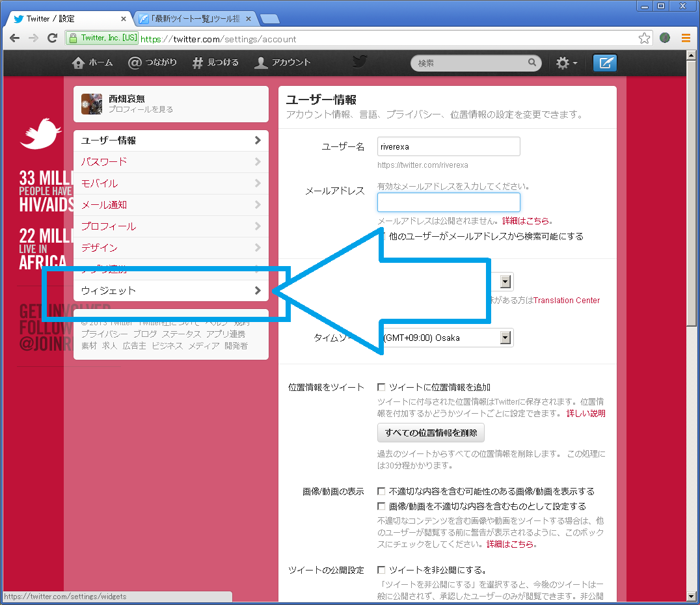700x605 pixels.
Task: Check the ツイートを非公開にする option
Action: point(381,571)
